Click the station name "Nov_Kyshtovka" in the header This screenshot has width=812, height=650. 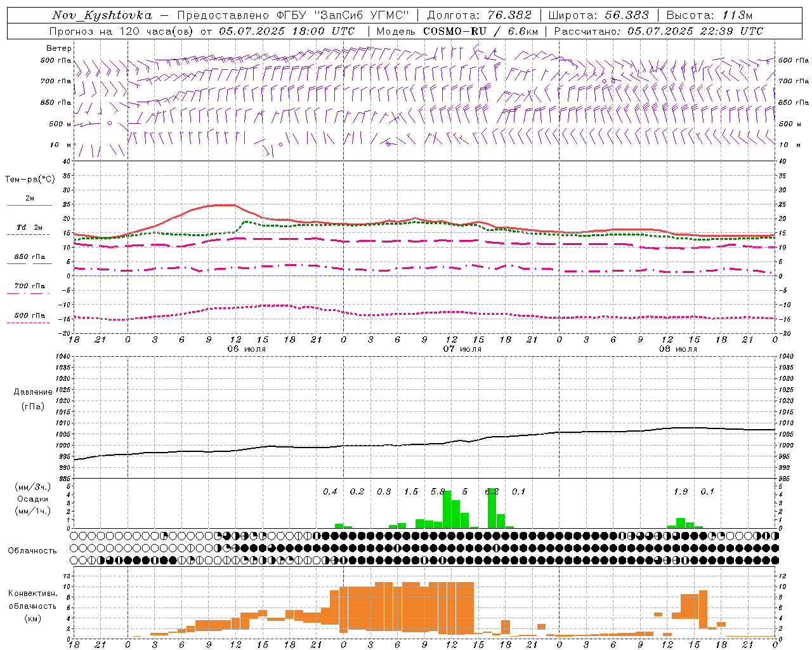(102, 15)
